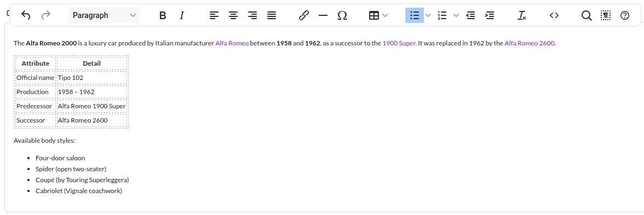
Task: Click the Cabriolet (Vignale coachwork) item
Action: coord(79,191)
